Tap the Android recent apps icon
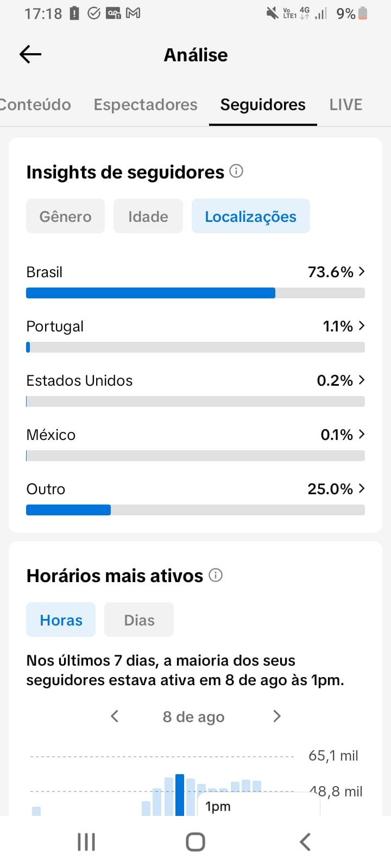This screenshot has width=391, height=868. click(x=86, y=842)
